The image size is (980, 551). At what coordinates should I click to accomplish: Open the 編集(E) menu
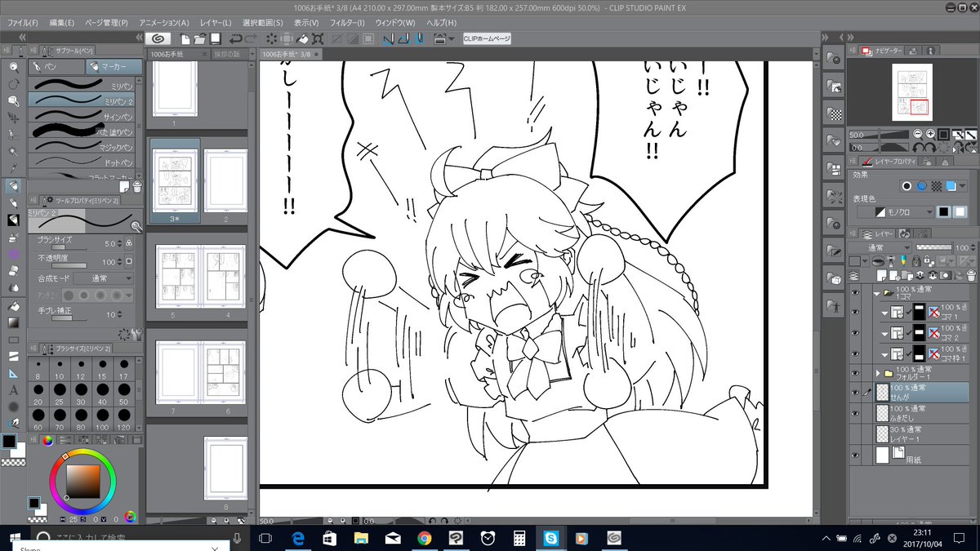point(61,22)
